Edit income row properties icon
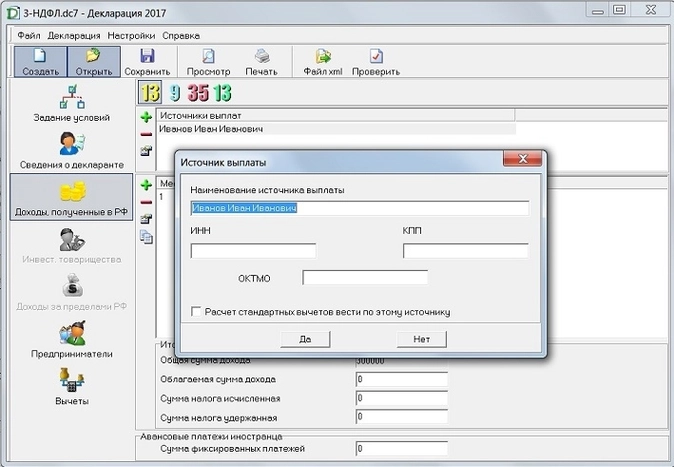Image resolution: width=674 pixels, height=467 pixels. click(x=146, y=218)
